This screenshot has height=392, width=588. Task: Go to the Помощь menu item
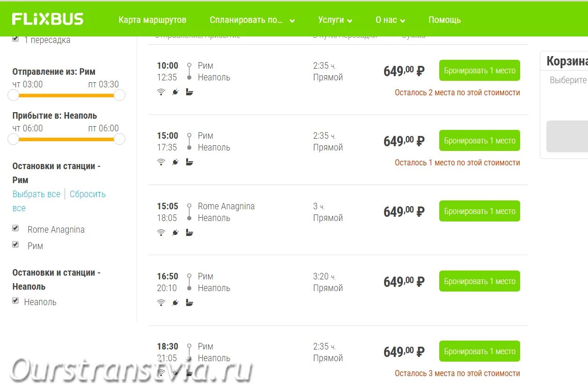444,20
